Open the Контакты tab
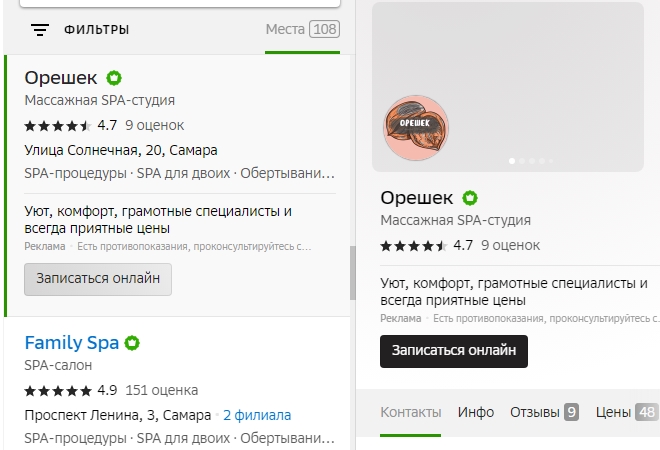660x450 pixels. pyautogui.click(x=410, y=412)
